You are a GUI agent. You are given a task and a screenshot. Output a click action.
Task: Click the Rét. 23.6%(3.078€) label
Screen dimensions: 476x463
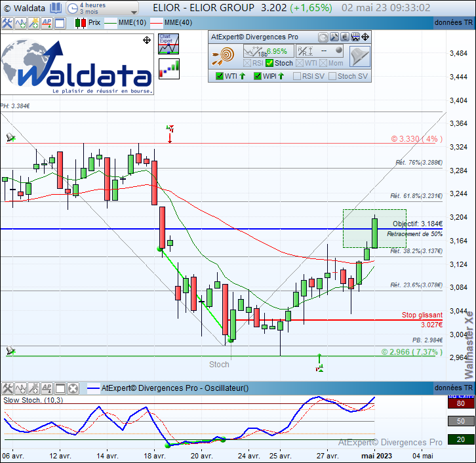pos(416,285)
